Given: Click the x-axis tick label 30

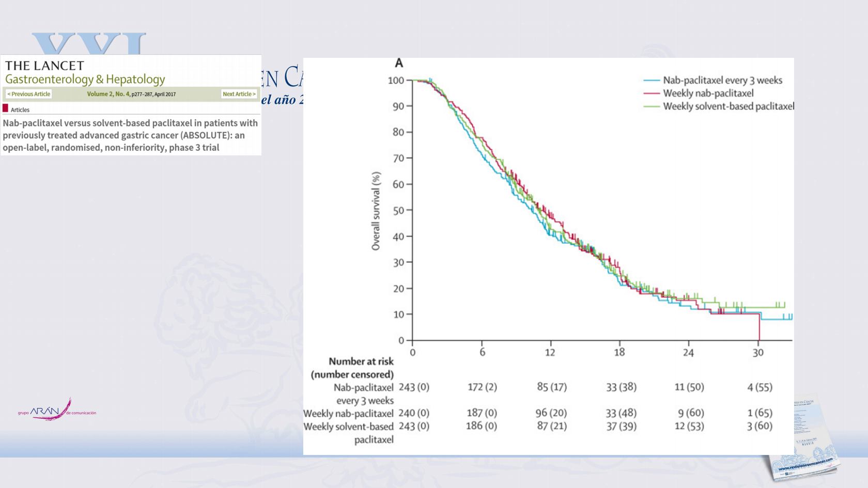Looking at the screenshot, I should [757, 353].
